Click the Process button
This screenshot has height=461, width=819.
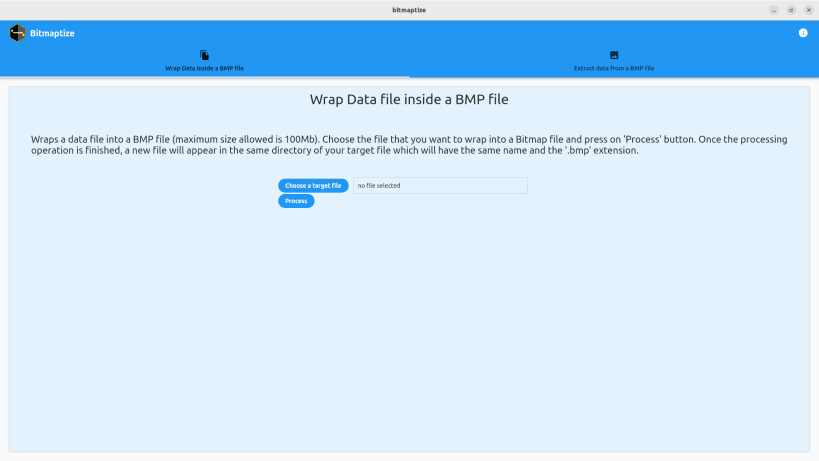(296, 201)
